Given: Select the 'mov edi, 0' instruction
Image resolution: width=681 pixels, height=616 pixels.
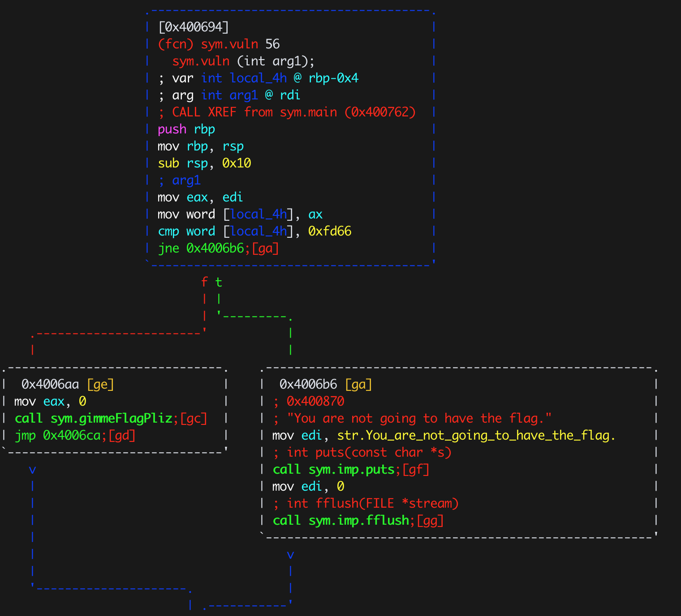Looking at the screenshot, I should pyautogui.click(x=308, y=486).
